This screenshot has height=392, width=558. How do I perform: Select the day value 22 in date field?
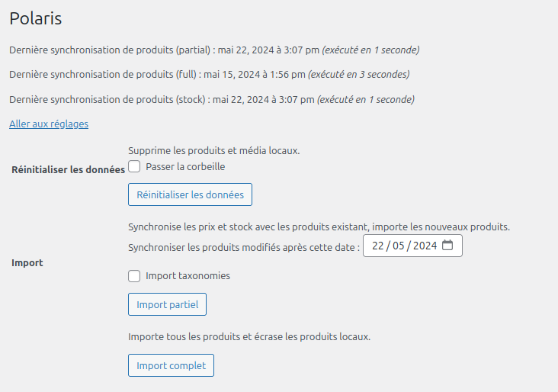click(377, 246)
